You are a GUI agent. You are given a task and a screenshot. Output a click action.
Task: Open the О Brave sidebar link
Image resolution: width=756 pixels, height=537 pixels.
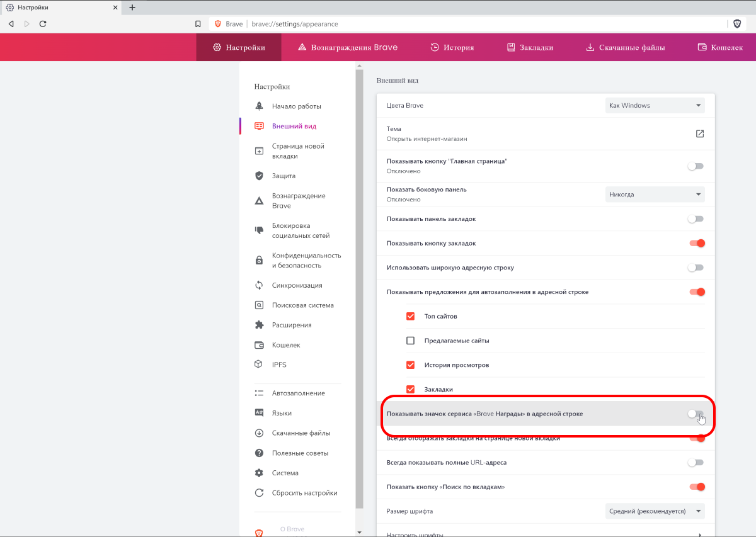[x=292, y=529]
